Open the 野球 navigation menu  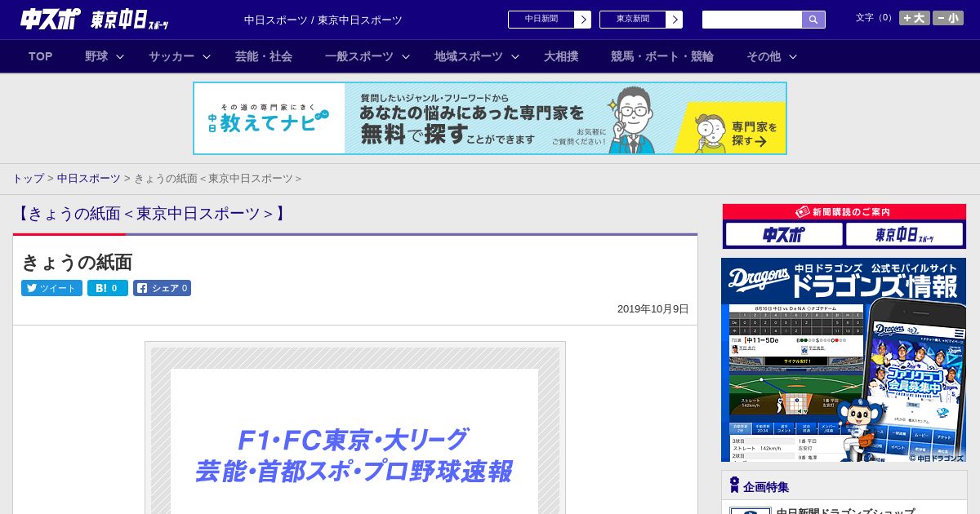96,56
